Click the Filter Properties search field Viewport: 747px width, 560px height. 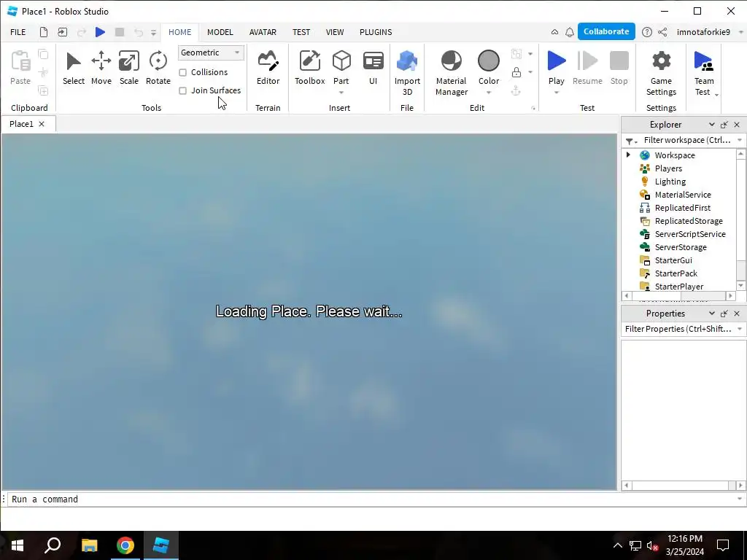click(678, 329)
